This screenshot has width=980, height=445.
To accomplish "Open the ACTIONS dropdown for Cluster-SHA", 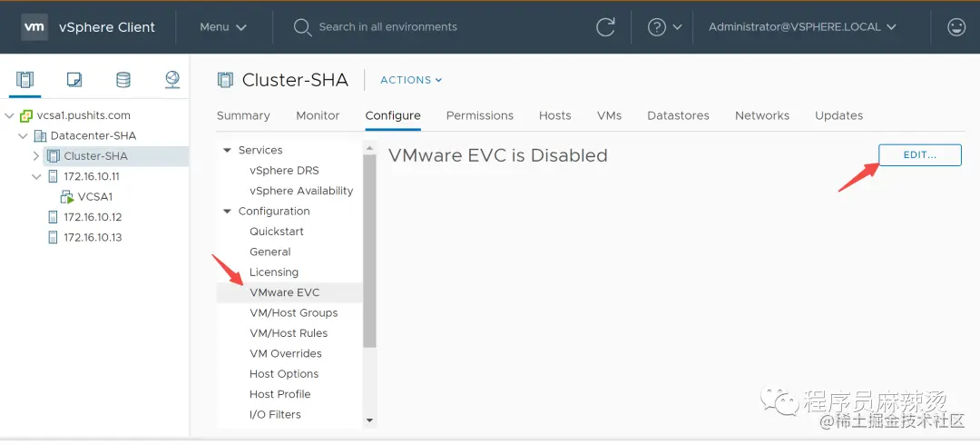I will click(411, 80).
